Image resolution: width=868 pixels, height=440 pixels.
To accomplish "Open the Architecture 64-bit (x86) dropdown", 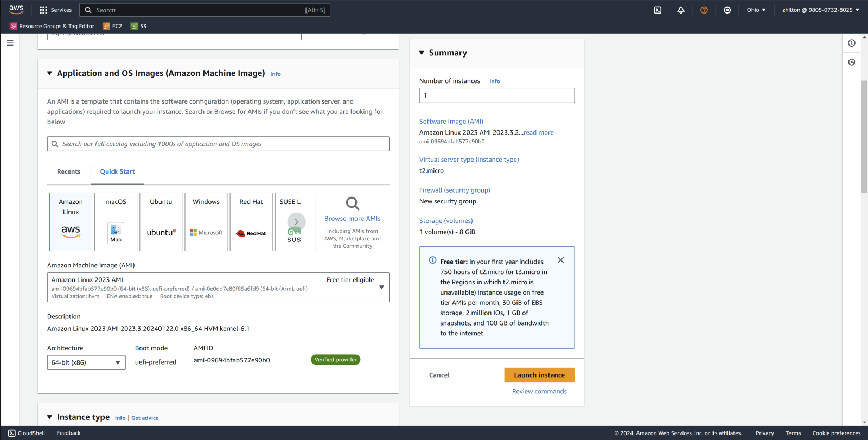I will coord(86,362).
